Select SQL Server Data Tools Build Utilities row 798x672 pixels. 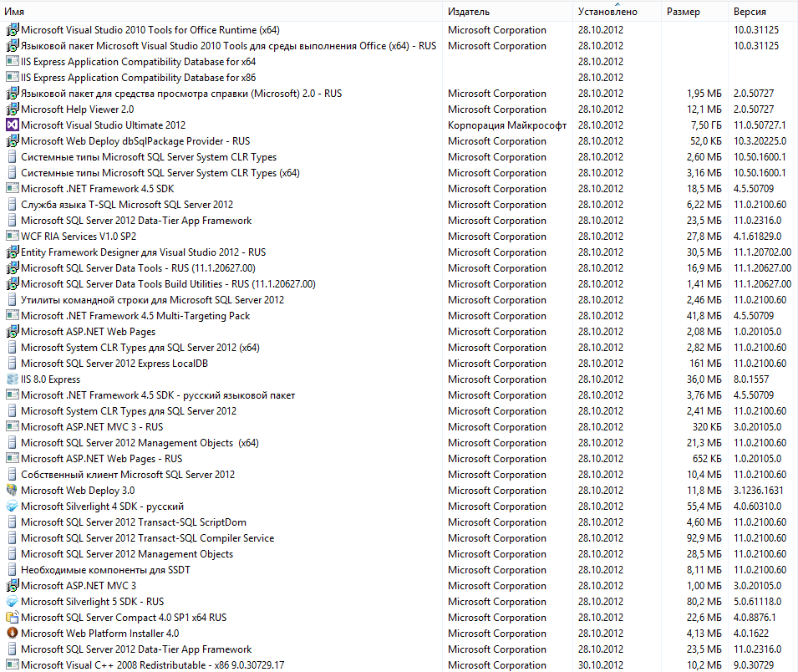point(168,284)
